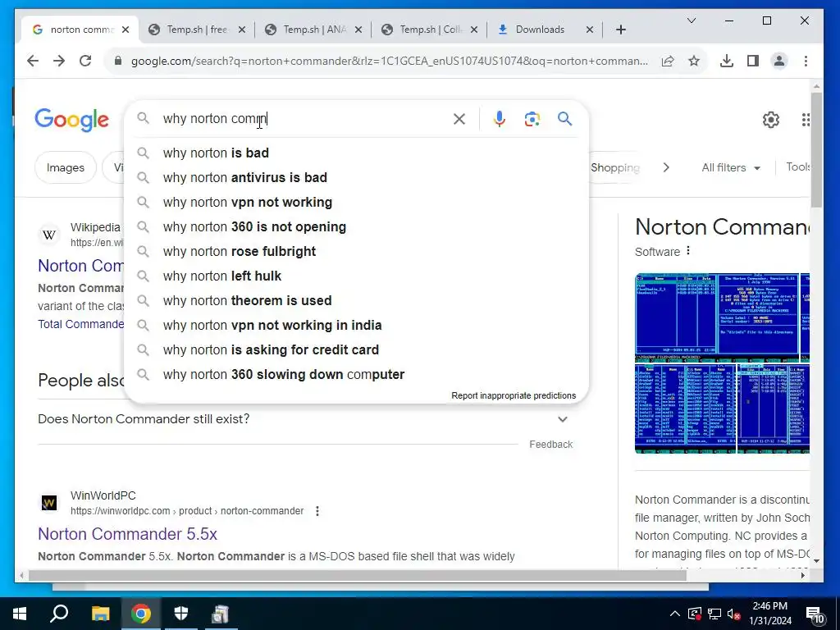Viewport: 840px width, 630px height.
Task: Reload the page with the refresh icon
Action: coord(85,61)
